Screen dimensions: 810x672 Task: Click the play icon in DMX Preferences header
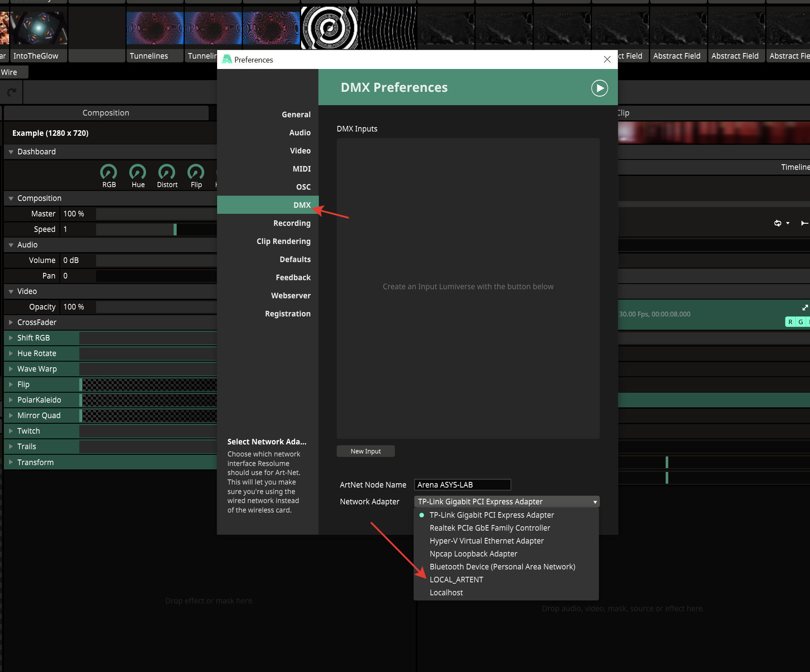click(599, 88)
